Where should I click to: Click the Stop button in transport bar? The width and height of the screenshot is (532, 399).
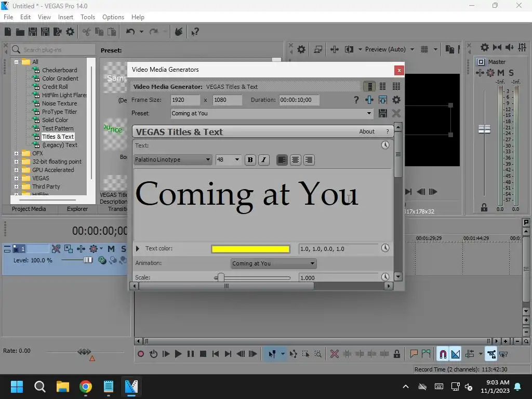tap(203, 354)
